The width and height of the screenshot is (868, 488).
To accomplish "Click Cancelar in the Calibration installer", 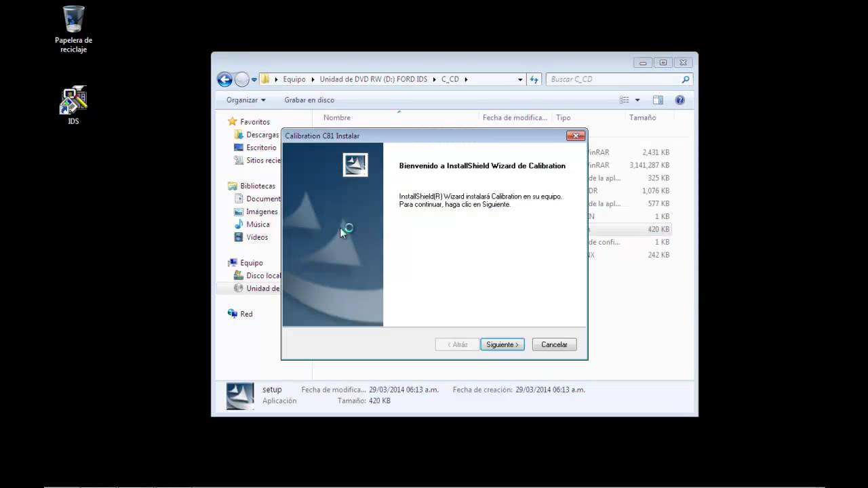I will pyautogui.click(x=554, y=344).
